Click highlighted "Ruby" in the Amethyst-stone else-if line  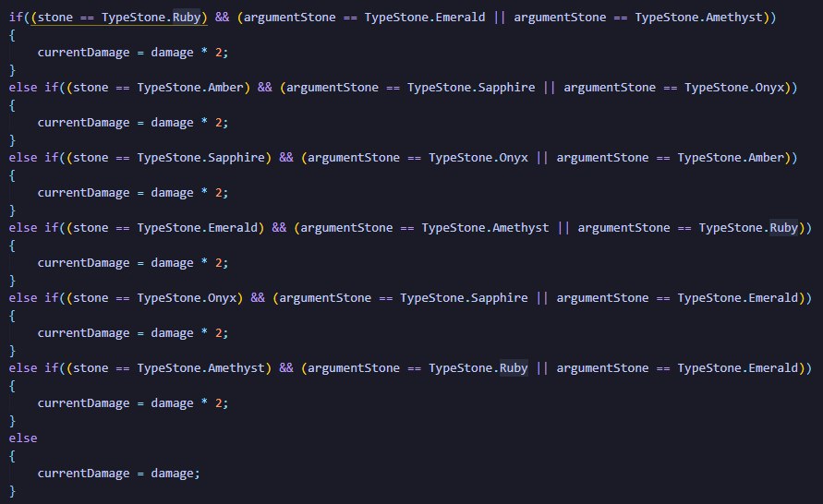pos(514,368)
